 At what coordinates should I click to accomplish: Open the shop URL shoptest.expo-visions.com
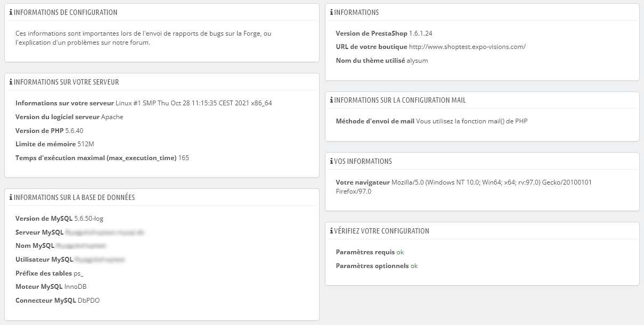click(x=467, y=47)
